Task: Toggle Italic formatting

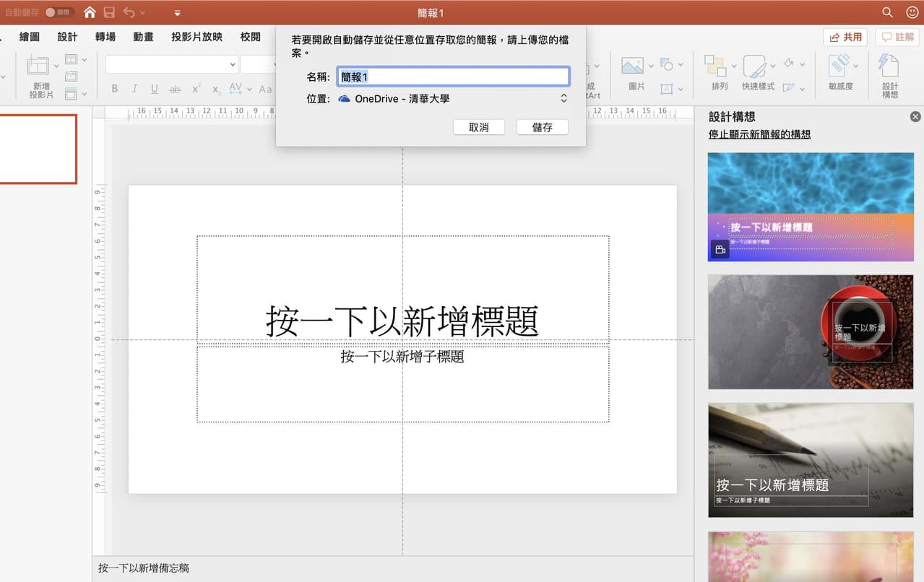Action: pyautogui.click(x=134, y=89)
